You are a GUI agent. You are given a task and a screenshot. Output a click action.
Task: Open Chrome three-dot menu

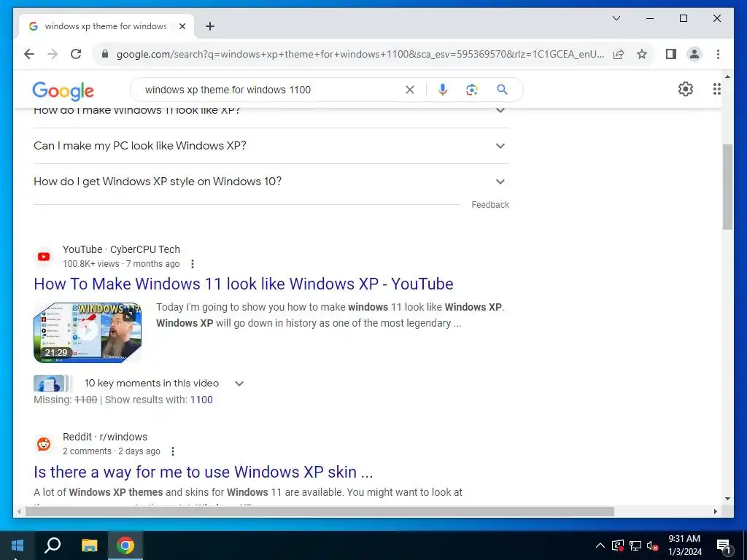tap(718, 54)
